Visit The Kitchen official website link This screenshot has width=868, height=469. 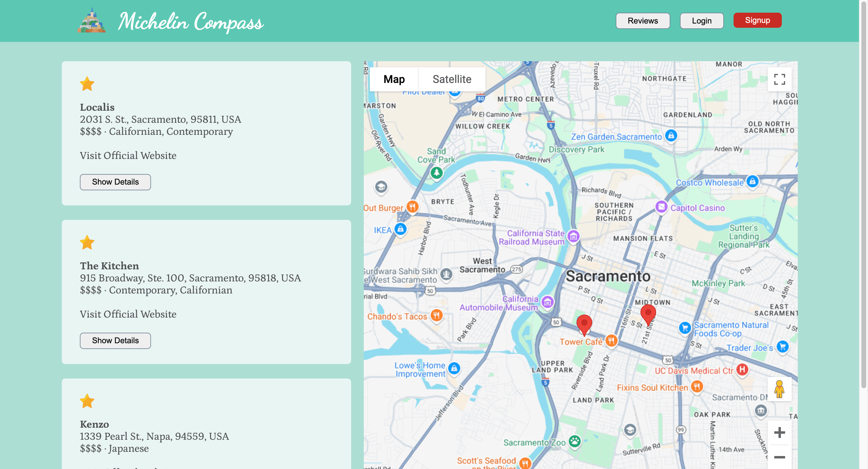tap(128, 314)
